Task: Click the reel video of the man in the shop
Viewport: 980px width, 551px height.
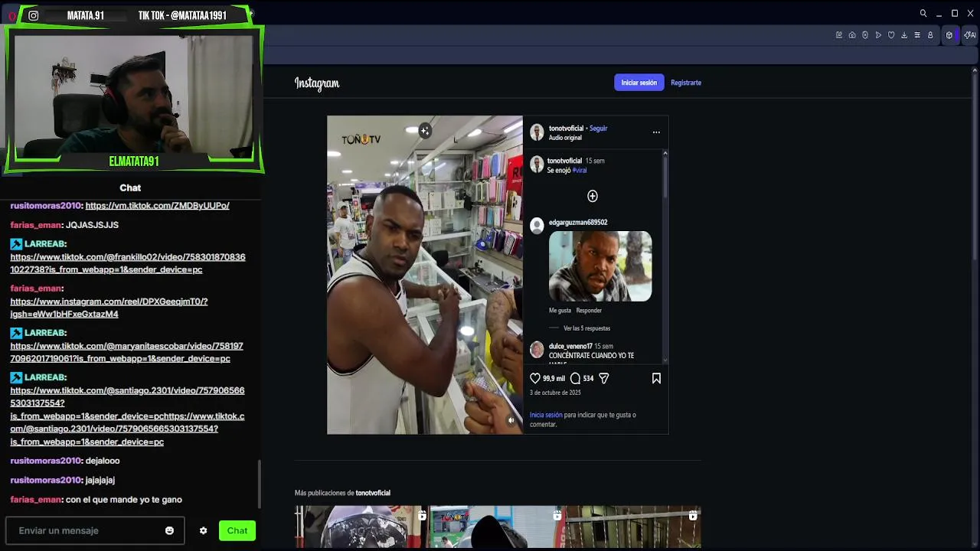Action: click(x=425, y=275)
